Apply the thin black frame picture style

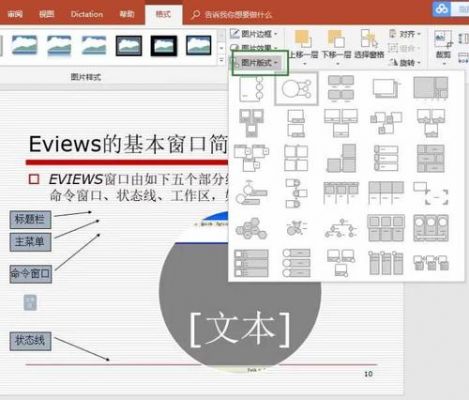(x=198, y=45)
